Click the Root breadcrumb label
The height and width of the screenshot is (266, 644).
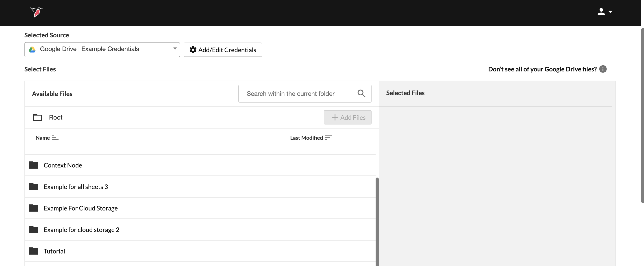point(56,117)
